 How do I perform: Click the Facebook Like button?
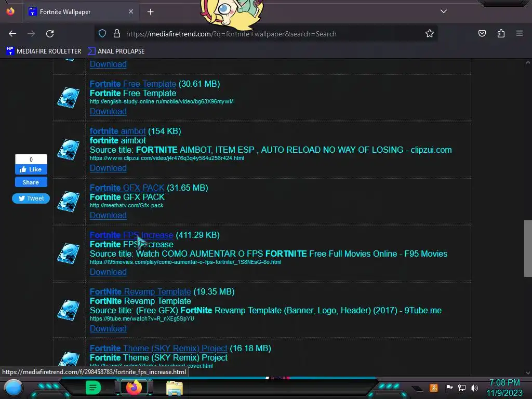[31, 169]
